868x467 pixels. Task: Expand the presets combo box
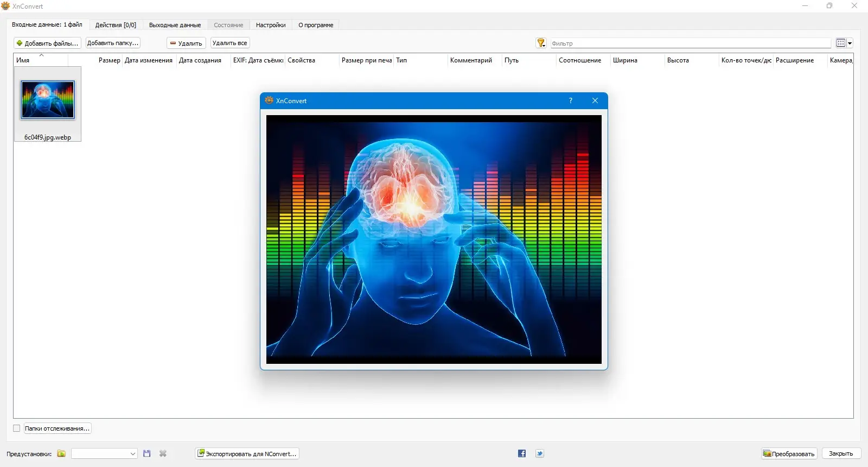click(104, 453)
